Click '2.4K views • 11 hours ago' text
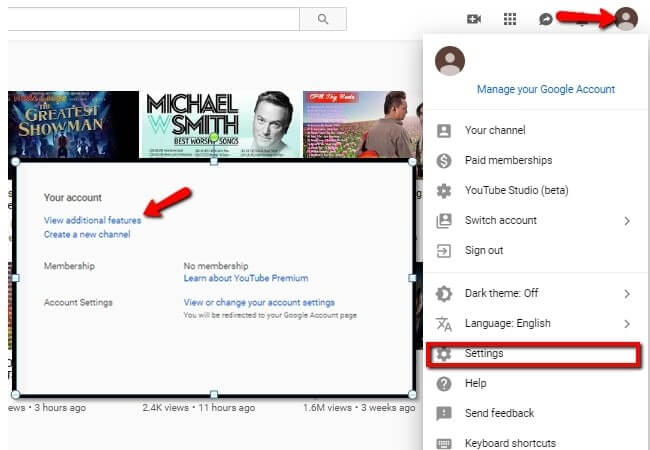 (199, 408)
